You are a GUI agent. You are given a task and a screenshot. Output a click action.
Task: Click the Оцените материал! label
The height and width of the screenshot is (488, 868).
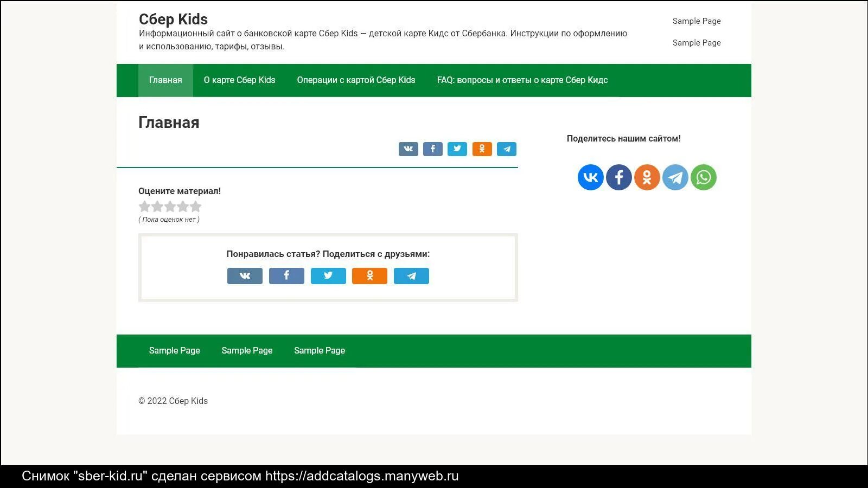coord(180,191)
